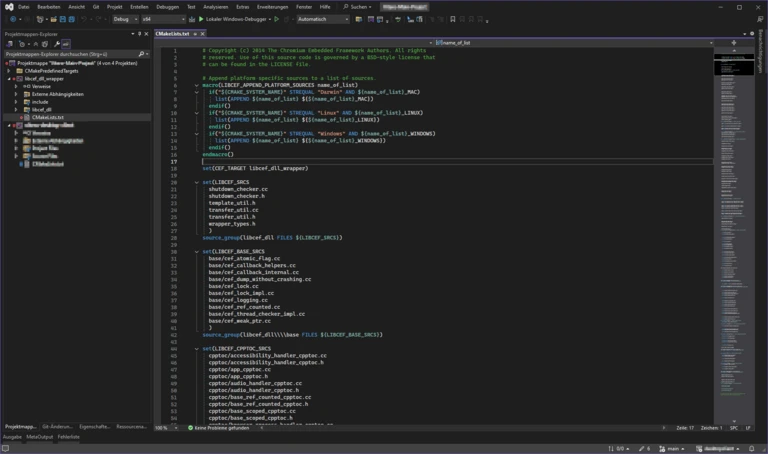Image resolution: width=768 pixels, height=454 pixels.
Task: Click the start without debugging outline arrow
Action: pyautogui.click(x=277, y=19)
